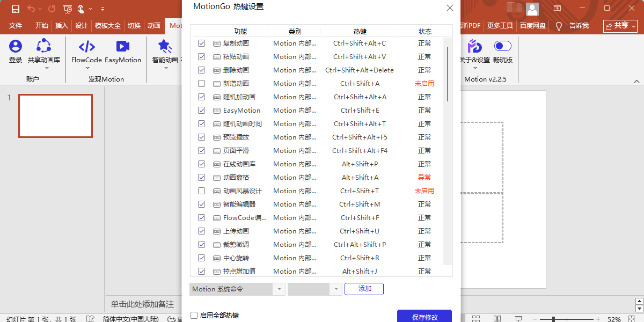
Task: Open the customize quick access toolbar arrow
Action: (103, 9)
